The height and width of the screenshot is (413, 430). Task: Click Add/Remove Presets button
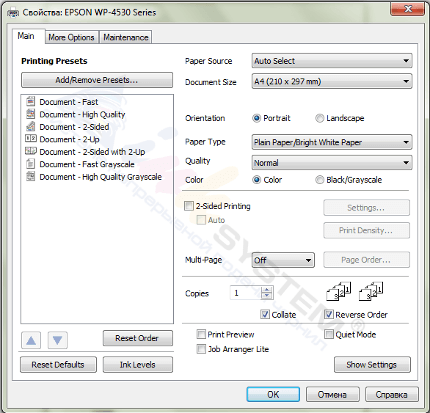97,80
